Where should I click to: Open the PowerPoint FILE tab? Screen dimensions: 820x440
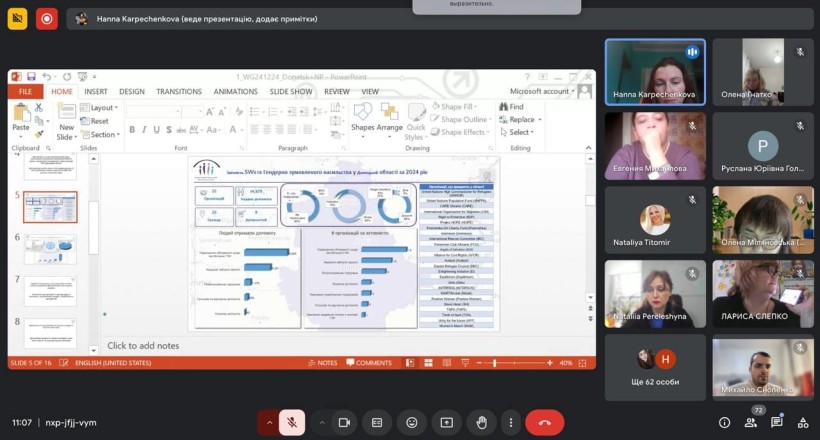pyautogui.click(x=25, y=92)
